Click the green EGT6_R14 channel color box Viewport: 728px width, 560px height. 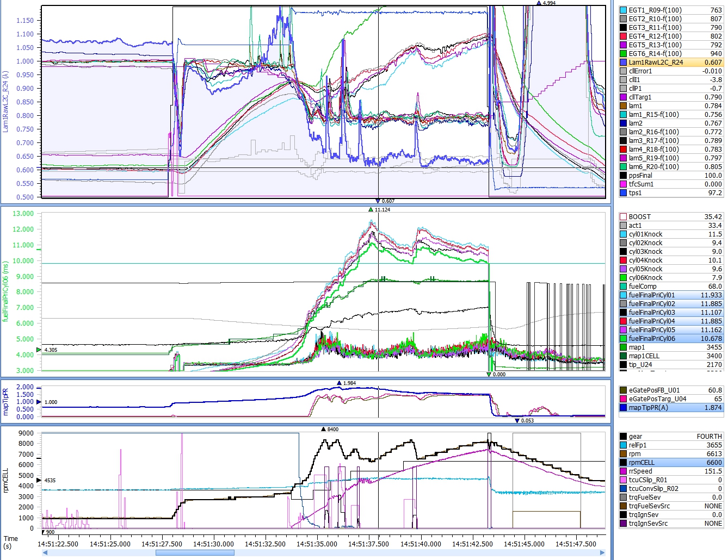pyautogui.click(x=623, y=54)
